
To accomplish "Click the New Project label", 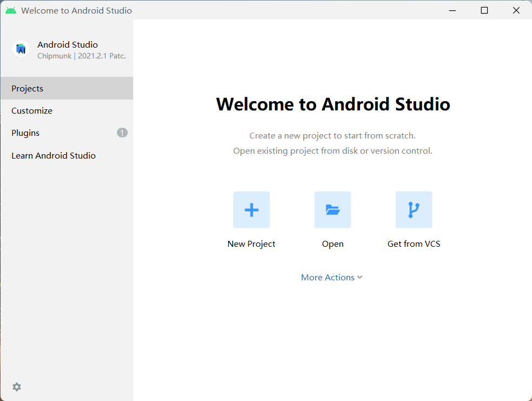I will pyautogui.click(x=251, y=244).
